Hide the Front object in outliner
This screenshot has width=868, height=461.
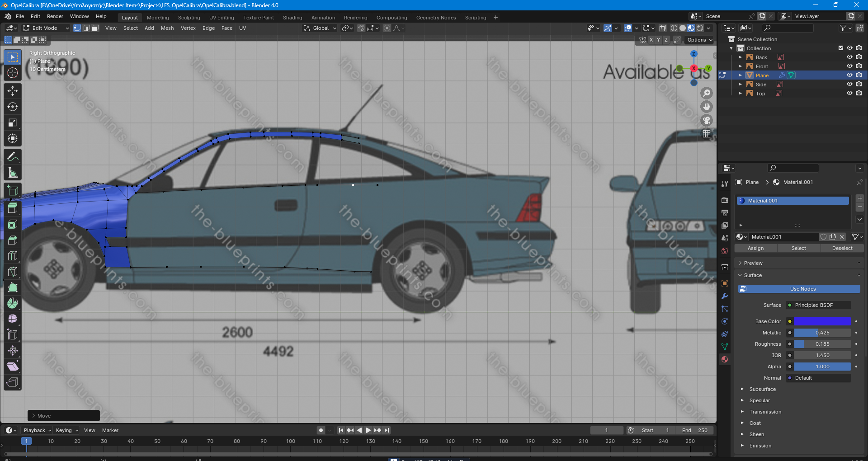pyautogui.click(x=849, y=66)
